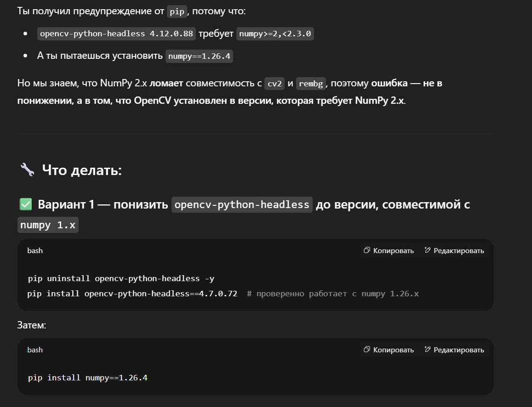Copy the 'pip install numpy==1.26.4' code via 'Копировать'
The width and height of the screenshot is (532, 407).
(x=389, y=350)
